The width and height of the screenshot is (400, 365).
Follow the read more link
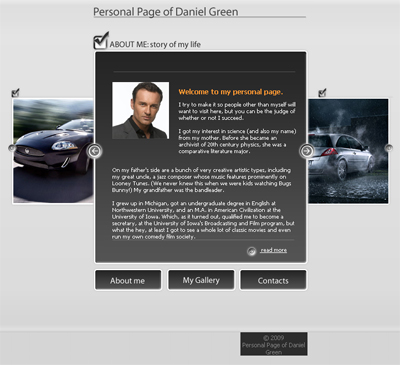coord(274,250)
